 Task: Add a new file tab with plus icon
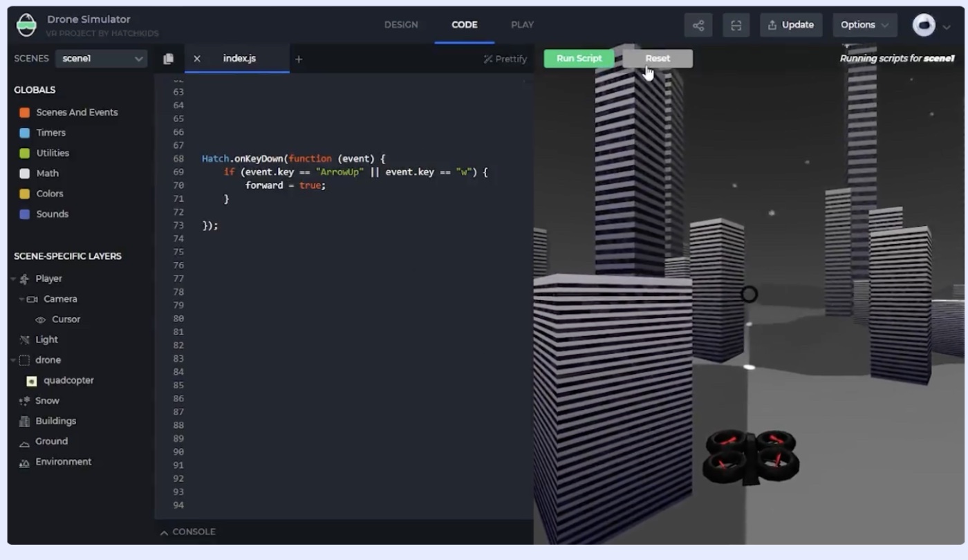[x=299, y=59]
